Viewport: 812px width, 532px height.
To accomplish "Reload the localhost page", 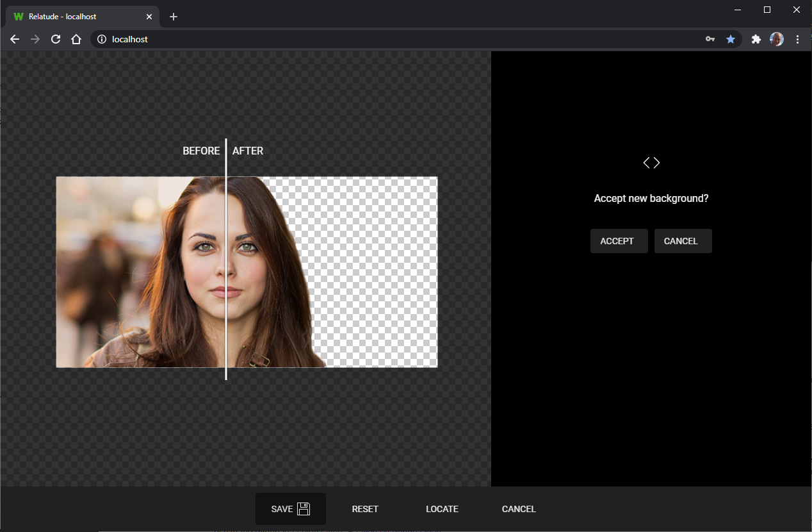I will pyautogui.click(x=56, y=39).
